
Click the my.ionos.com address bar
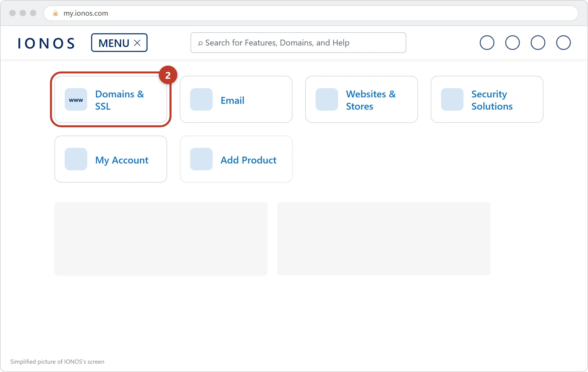point(311,13)
